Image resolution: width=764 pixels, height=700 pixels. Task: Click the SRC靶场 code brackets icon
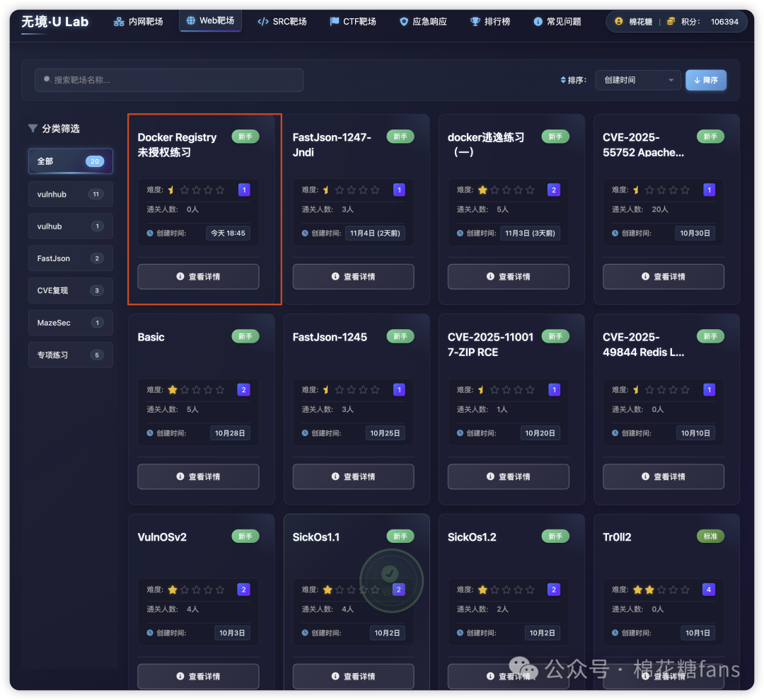263,22
